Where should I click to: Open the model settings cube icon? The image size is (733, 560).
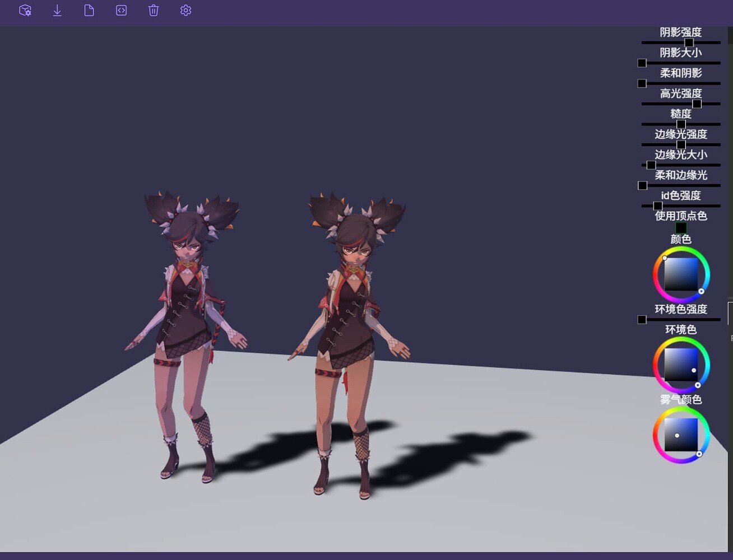[x=25, y=10]
